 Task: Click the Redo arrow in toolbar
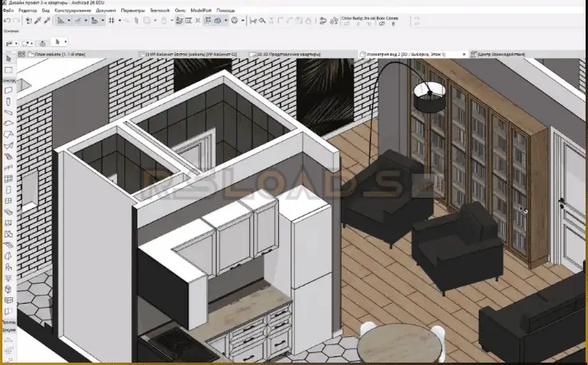click(x=16, y=21)
